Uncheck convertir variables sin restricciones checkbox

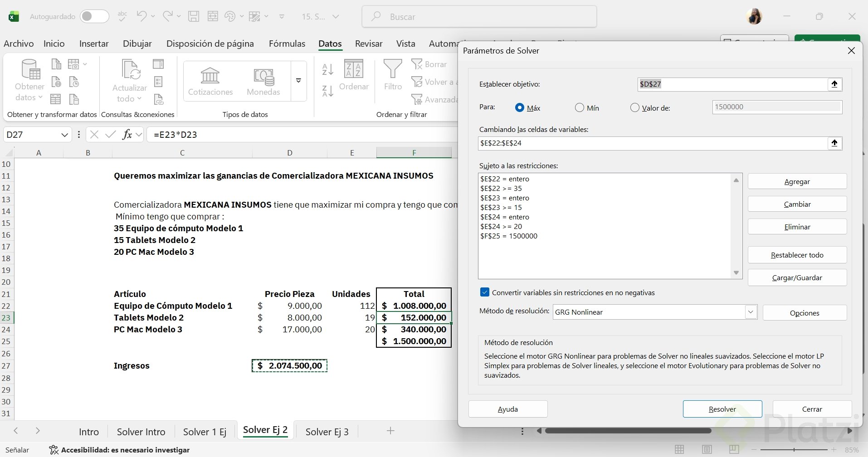(485, 292)
